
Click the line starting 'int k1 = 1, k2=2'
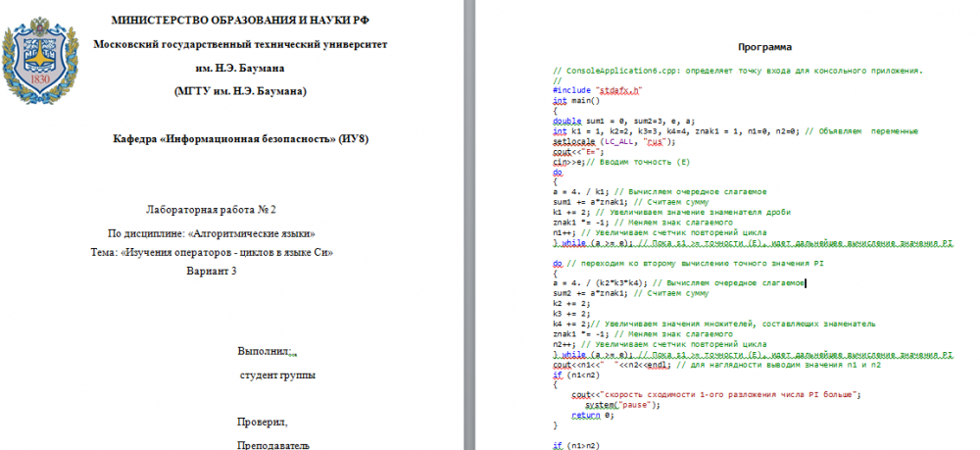735,131
